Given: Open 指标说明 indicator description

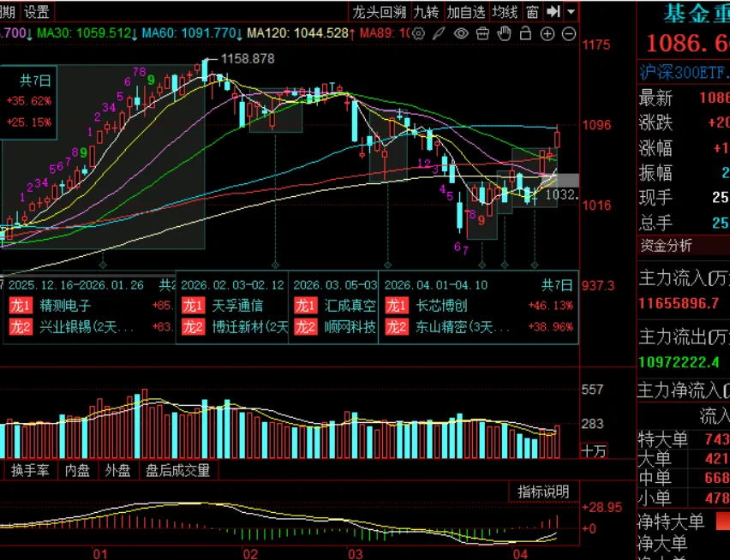Looking at the screenshot, I should [x=543, y=491].
